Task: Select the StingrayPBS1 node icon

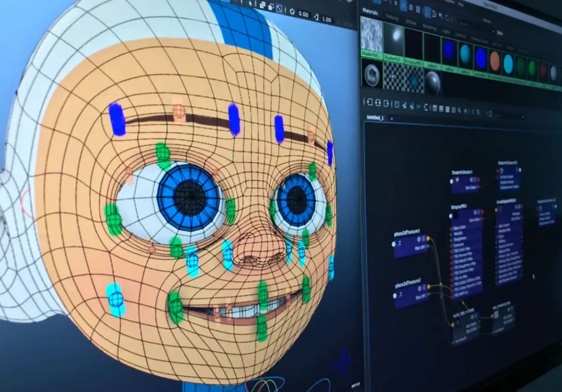Action: [x=451, y=215]
